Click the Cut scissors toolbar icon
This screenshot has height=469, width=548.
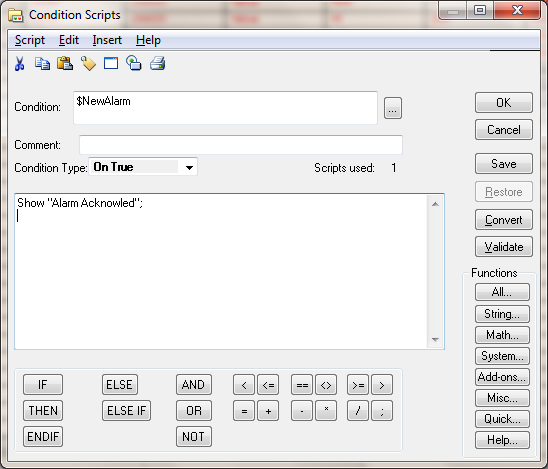pos(20,64)
